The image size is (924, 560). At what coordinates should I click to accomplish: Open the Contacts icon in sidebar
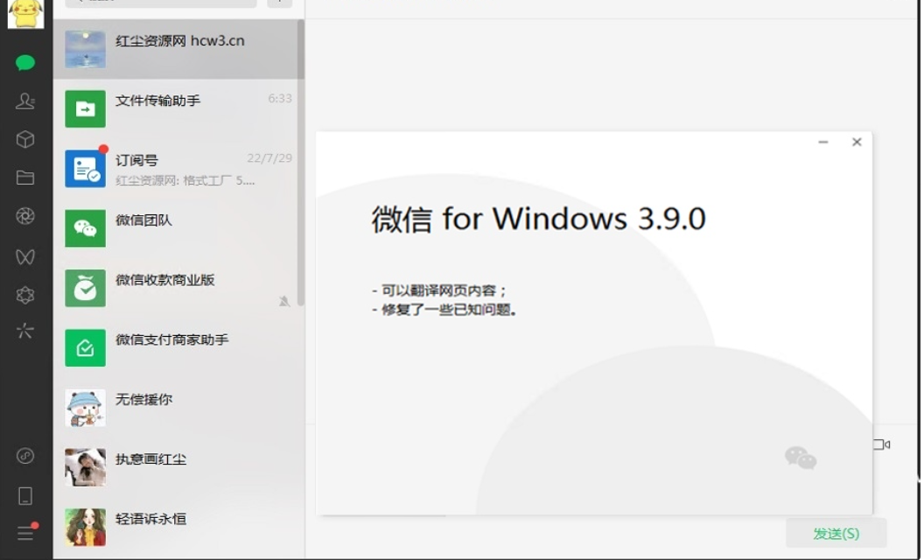click(x=25, y=101)
